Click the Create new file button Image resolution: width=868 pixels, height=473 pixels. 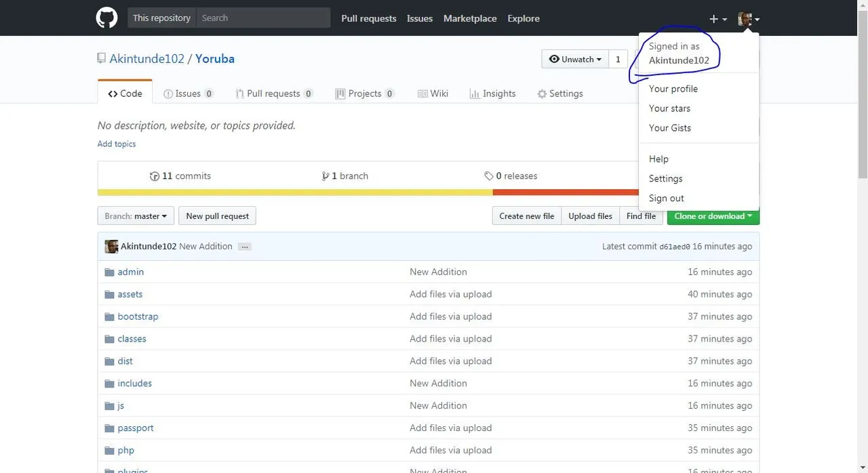[x=527, y=216]
